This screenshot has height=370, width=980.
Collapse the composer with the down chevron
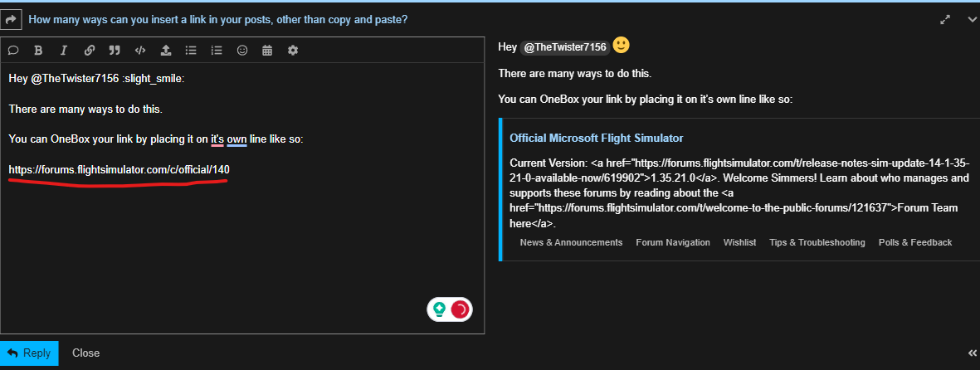click(972, 19)
